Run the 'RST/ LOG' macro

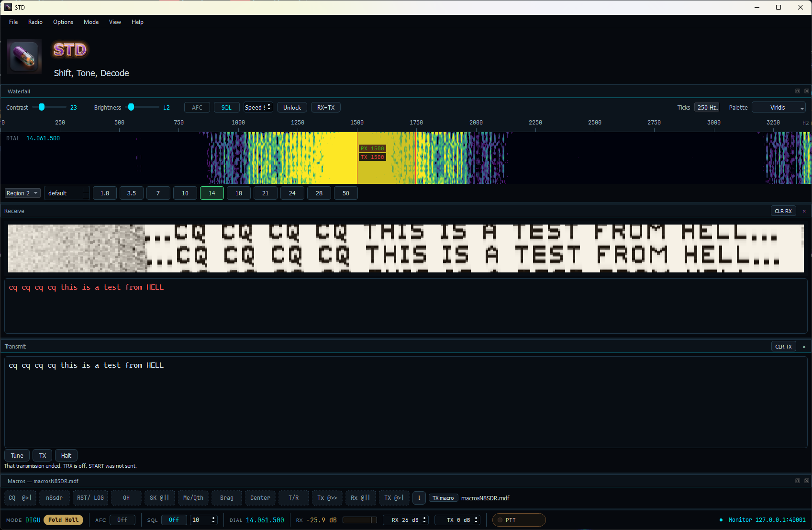[90, 498]
